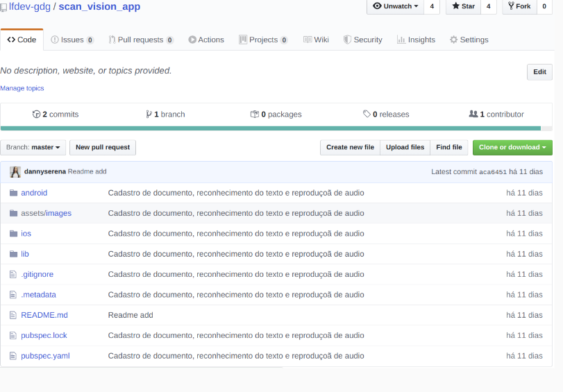Image resolution: width=563 pixels, height=392 pixels.
Task: Open the scan_vision_app repository title link
Action: (x=99, y=6)
